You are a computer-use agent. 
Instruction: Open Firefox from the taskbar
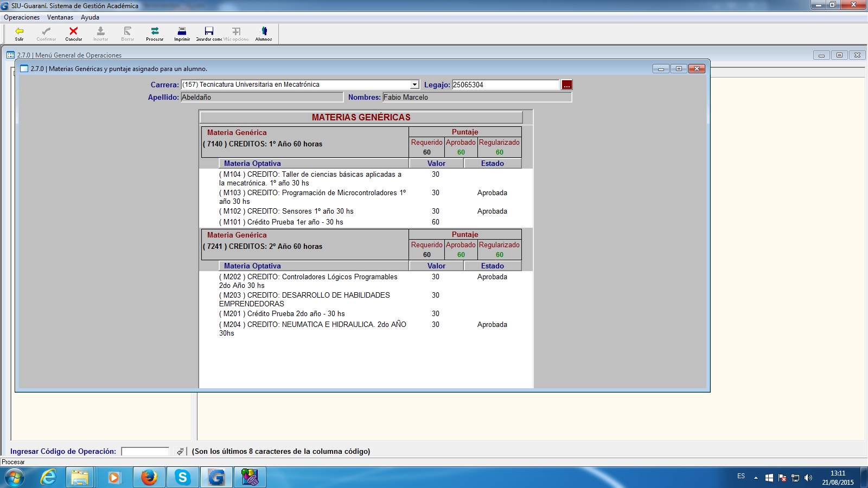click(149, 477)
